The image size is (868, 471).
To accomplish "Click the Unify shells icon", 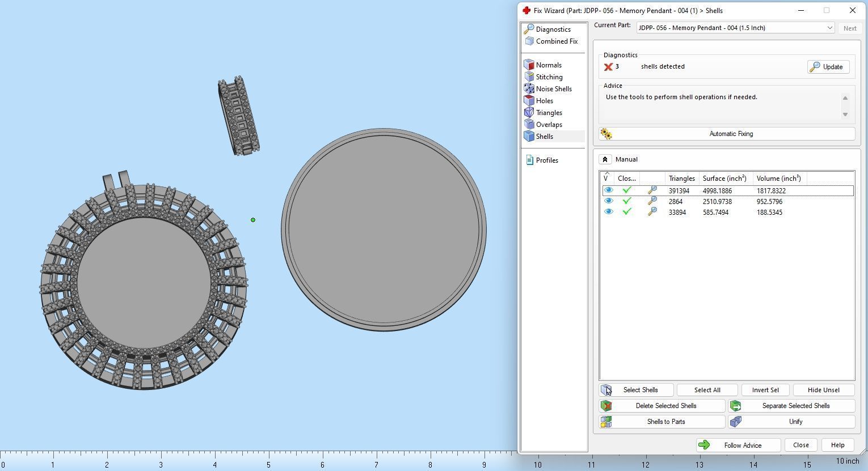I will [x=736, y=422].
